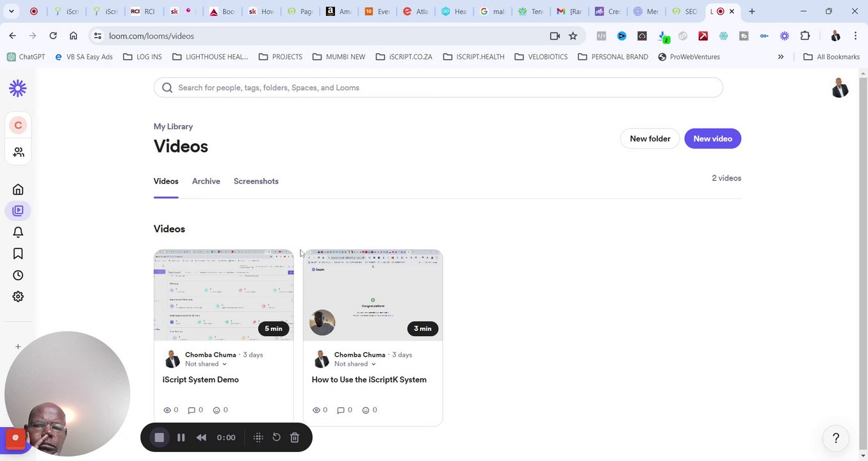Open Settings gear in sidebar
The image size is (868, 461).
[x=18, y=297]
